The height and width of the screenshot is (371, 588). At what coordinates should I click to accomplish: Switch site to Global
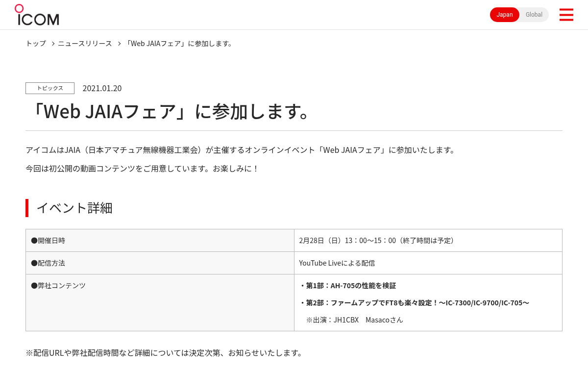point(534,15)
